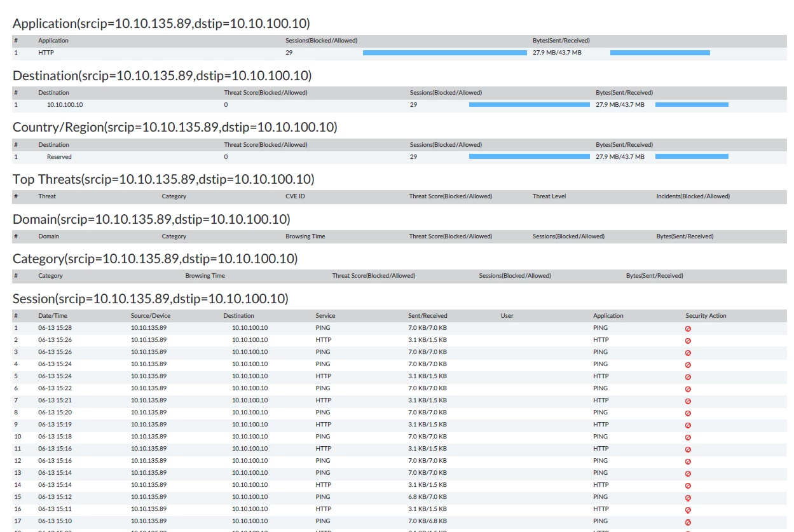This screenshot has width=794, height=532.
Task: Click the Sessions bar in the Destination table
Action: [x=530, y=104]
